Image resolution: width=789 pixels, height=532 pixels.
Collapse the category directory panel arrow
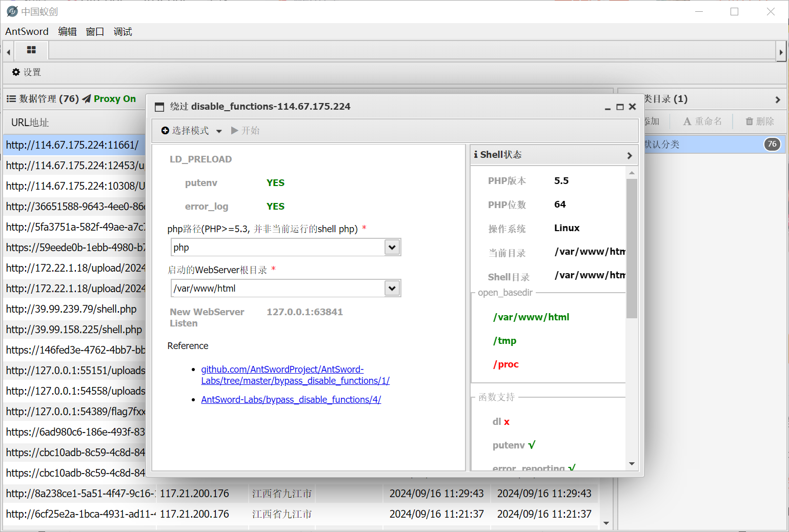click(778, 99)
